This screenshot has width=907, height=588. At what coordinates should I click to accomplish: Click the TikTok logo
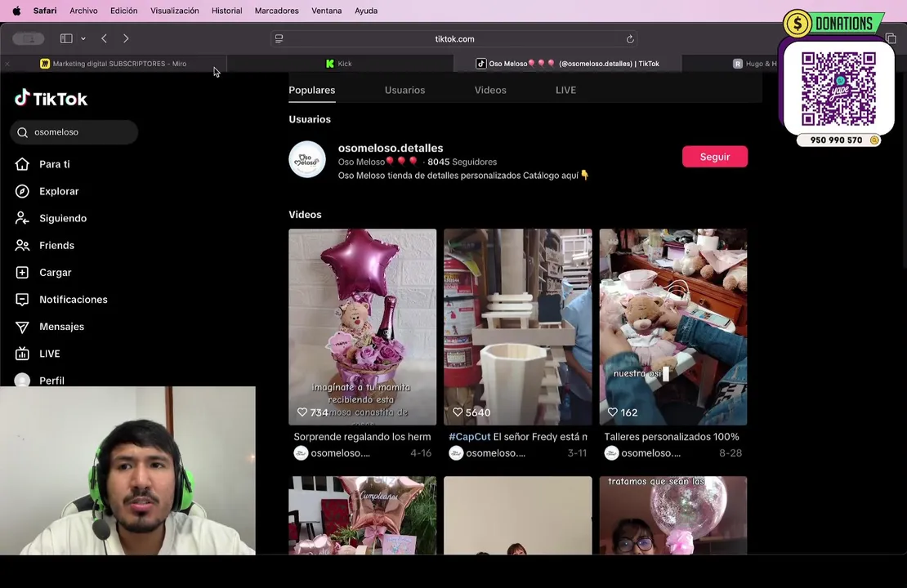click(51, 98)
